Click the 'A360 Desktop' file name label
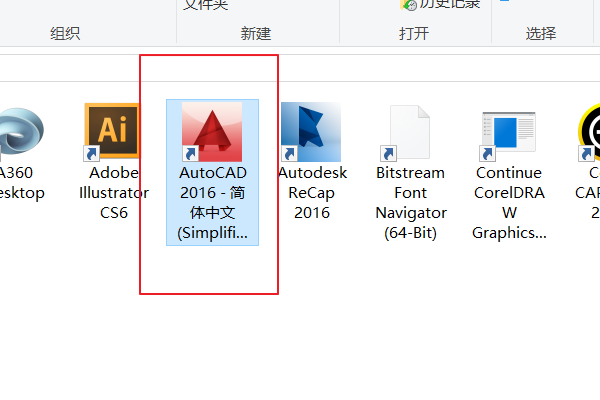 [x=21, y=183]
